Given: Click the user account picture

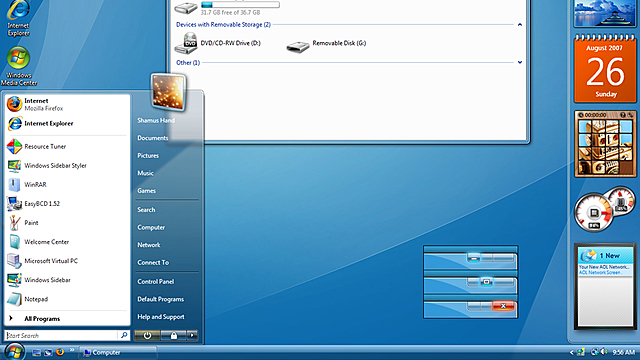Looking at the screenshot, I should pyautogui.click(x=168, y=92).
